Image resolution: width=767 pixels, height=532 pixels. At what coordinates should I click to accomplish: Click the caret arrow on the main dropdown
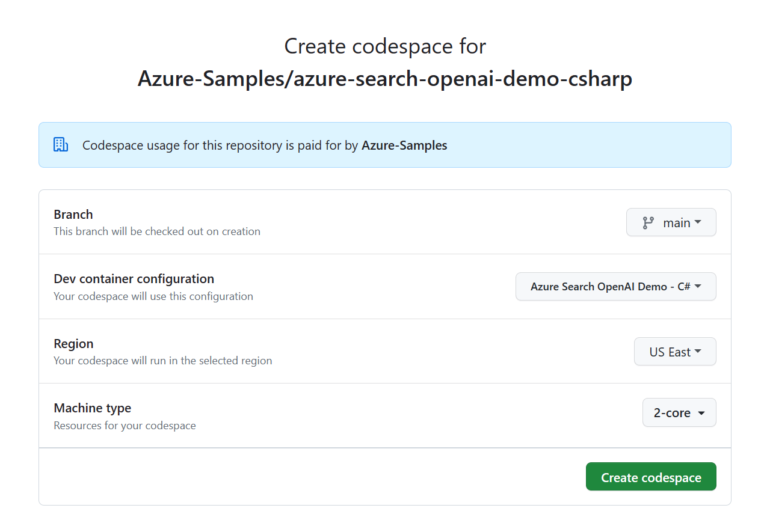(x=697, y=222)
